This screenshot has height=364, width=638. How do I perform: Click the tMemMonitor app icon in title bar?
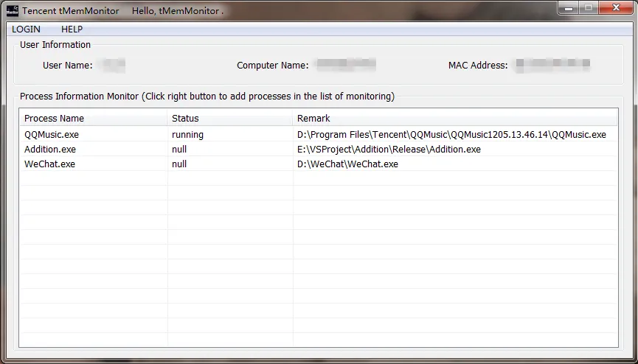click(x=13, y=10)
